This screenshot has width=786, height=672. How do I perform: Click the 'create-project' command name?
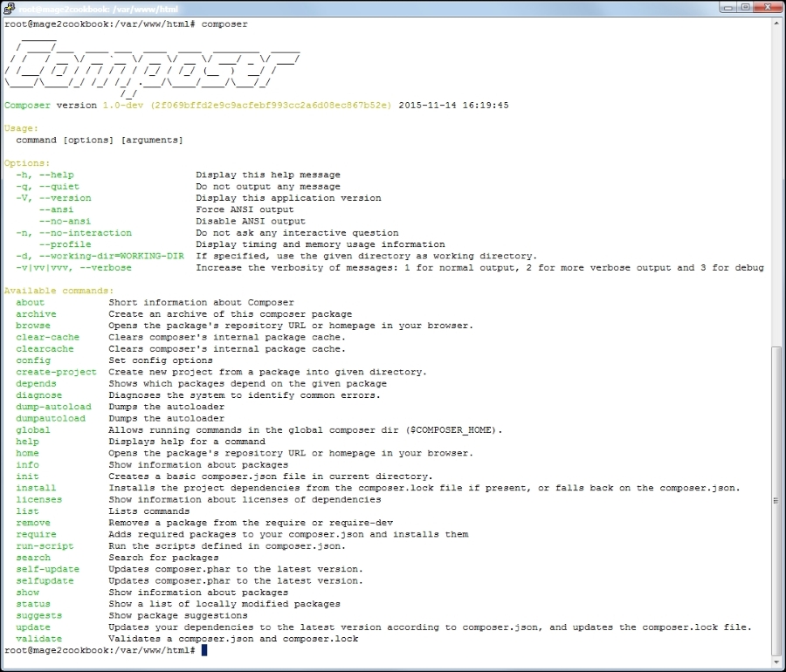tap(56, 372)
